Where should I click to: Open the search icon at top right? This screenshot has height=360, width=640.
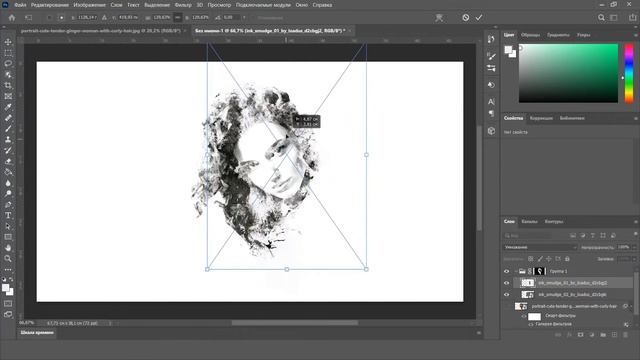[601, 18]
